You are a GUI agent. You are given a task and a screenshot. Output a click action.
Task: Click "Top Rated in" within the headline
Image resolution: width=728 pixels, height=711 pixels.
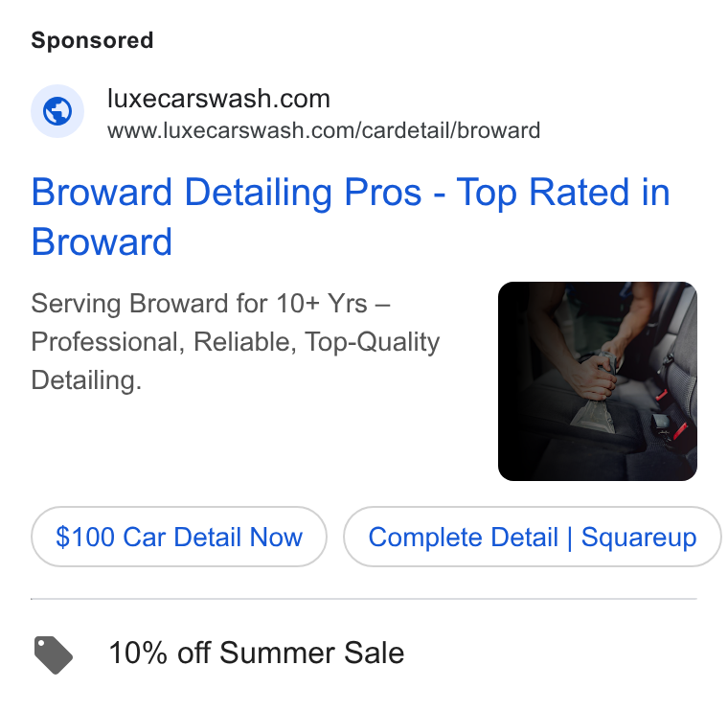563,193
